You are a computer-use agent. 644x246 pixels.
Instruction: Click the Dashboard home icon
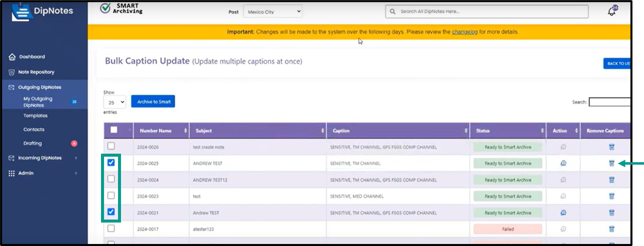pyautogui.click(x=12, y=57)
